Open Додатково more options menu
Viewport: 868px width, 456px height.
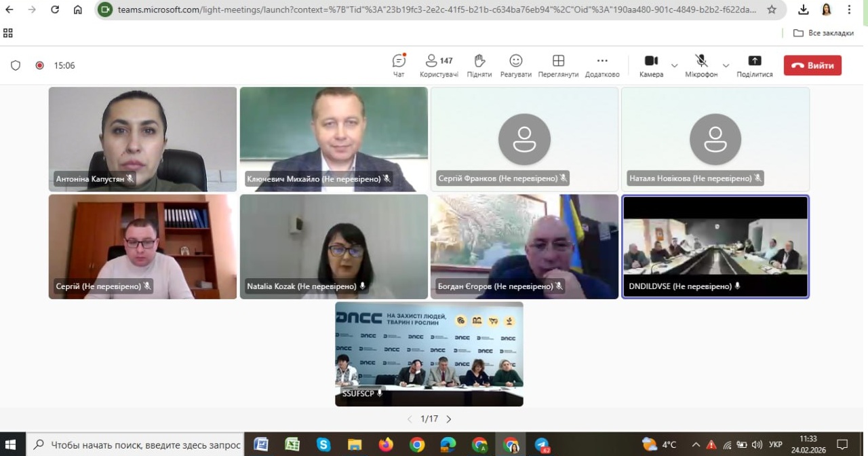[601, 65]
